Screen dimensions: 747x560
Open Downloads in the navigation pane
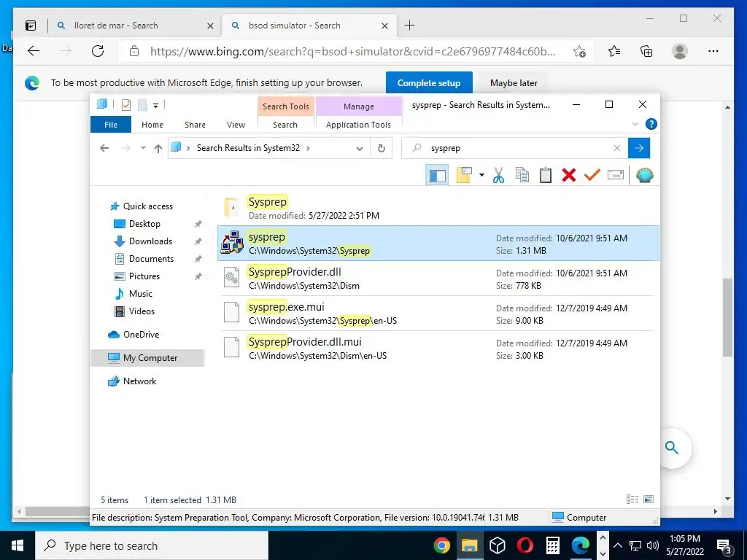click(150, 241)
